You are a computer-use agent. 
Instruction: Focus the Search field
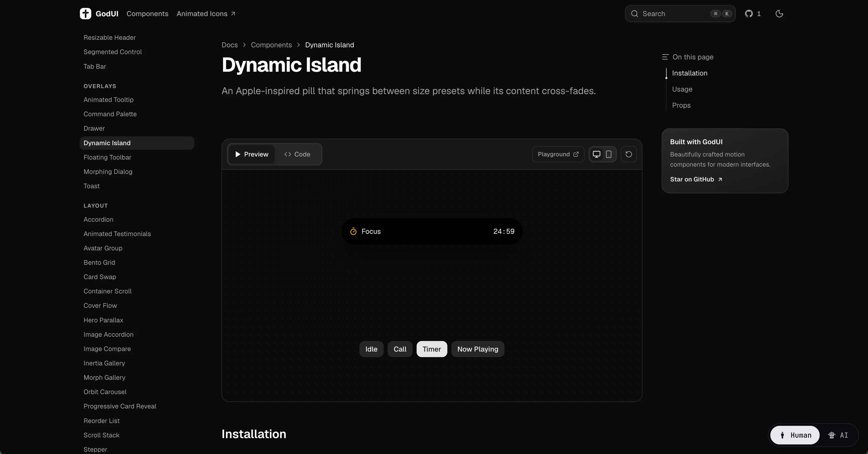(x=680, y=14)
